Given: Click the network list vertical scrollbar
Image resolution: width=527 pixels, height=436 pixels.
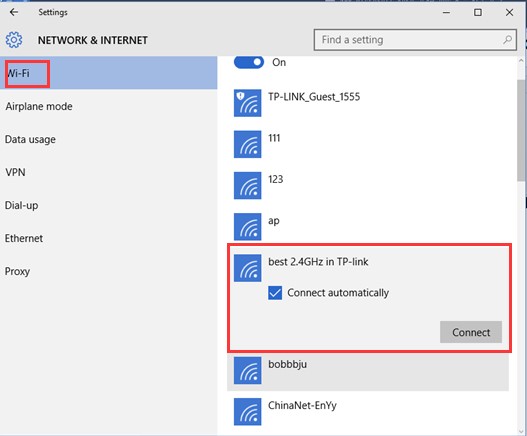Looking at the screenshot, I should (521, 131).
